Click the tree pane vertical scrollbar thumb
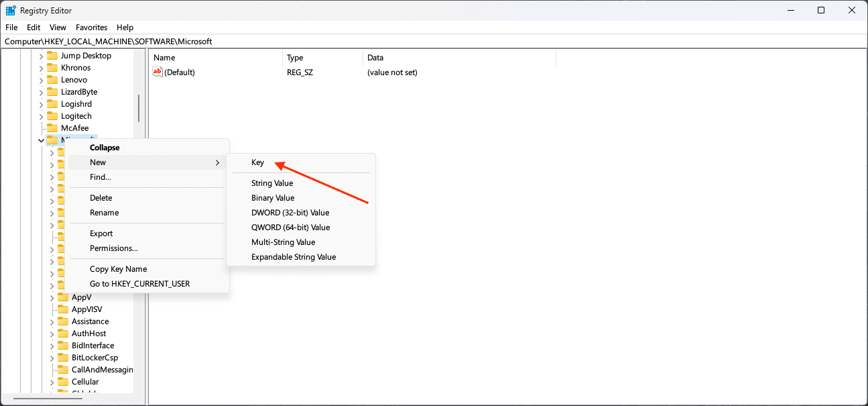The image size is (868, 406). point(139,108)
